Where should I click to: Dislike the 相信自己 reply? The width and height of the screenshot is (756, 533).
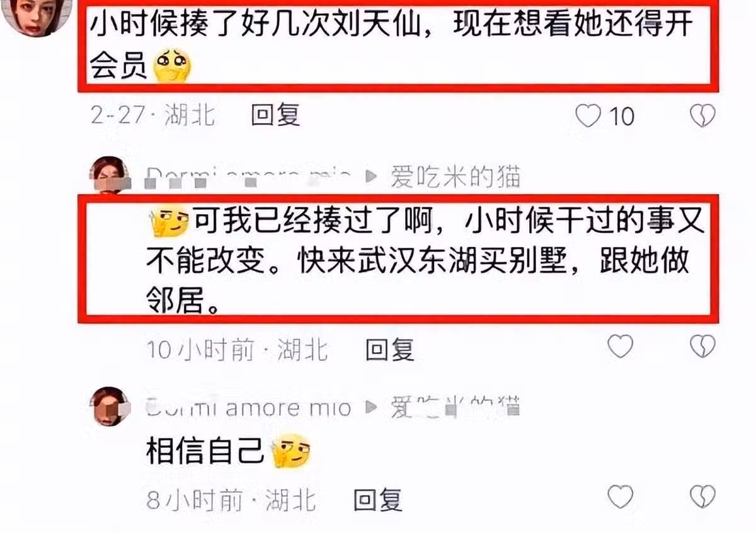tap(702, 497)
